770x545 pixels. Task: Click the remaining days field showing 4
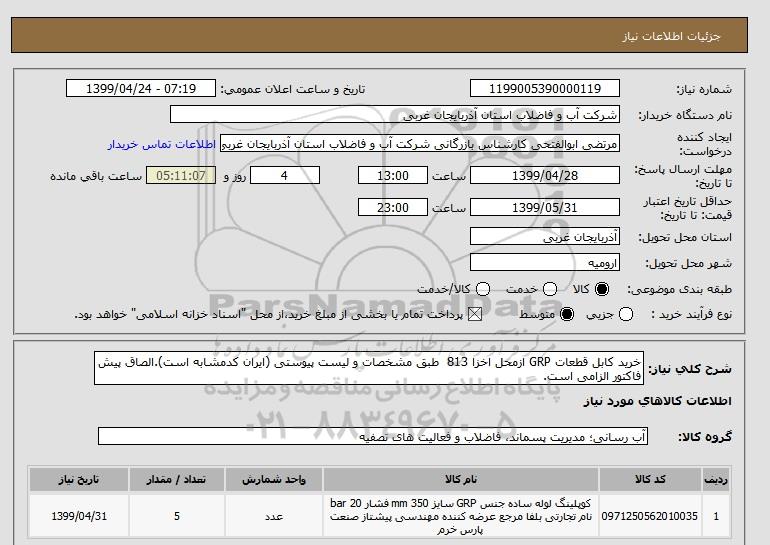(285, 175)
